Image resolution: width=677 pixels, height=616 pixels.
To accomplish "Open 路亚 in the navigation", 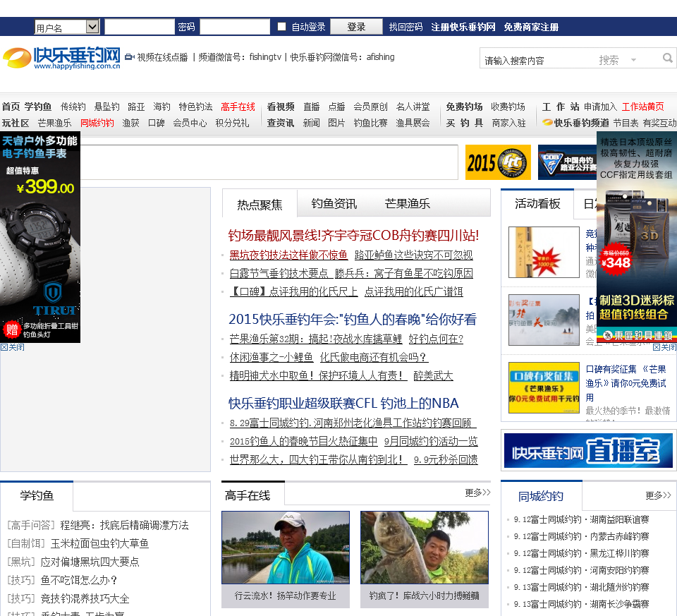I will 136,107.
